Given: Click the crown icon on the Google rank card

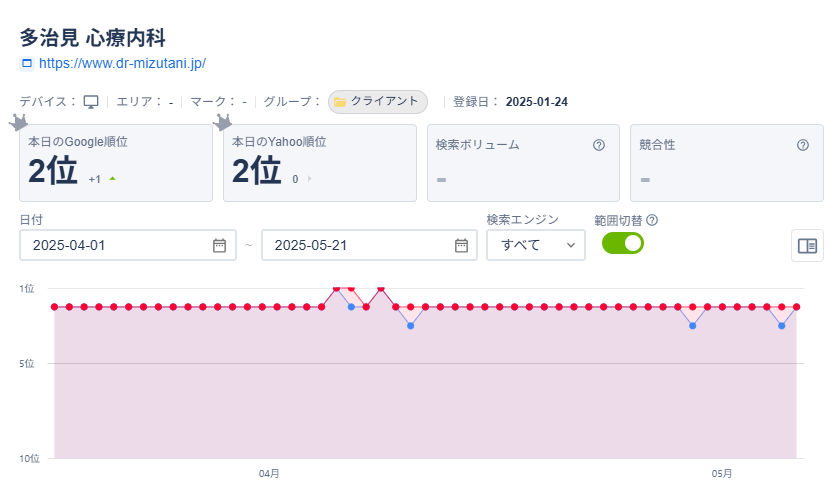Looking at the screenshot, I should 18,123.
